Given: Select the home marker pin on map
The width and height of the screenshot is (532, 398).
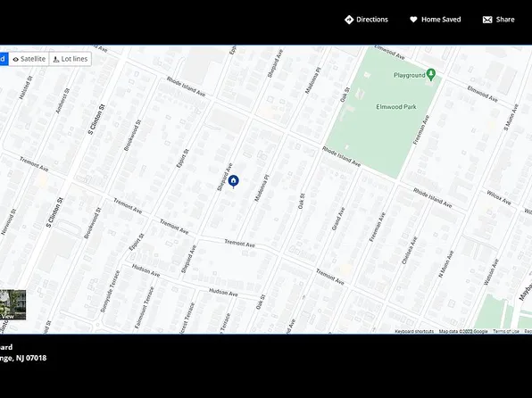Looking at the screenshot, I should tap(234, 181).
